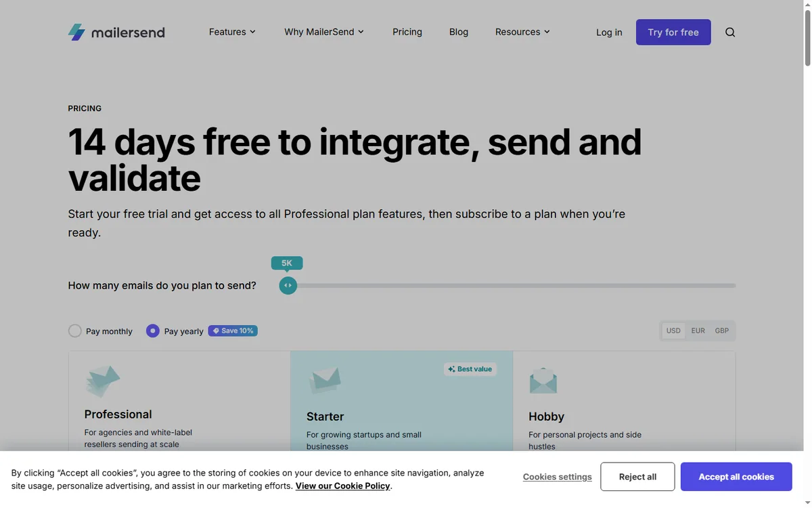Image resolution: width=812 pixels, height=508 pixels.
Task: Click the Log in link
Action: pos(609,33)
